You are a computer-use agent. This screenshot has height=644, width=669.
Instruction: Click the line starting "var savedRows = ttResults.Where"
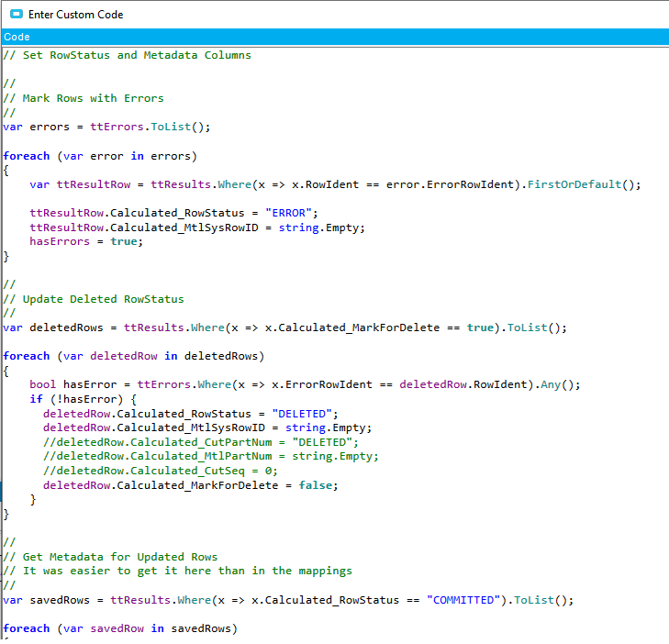288,600
